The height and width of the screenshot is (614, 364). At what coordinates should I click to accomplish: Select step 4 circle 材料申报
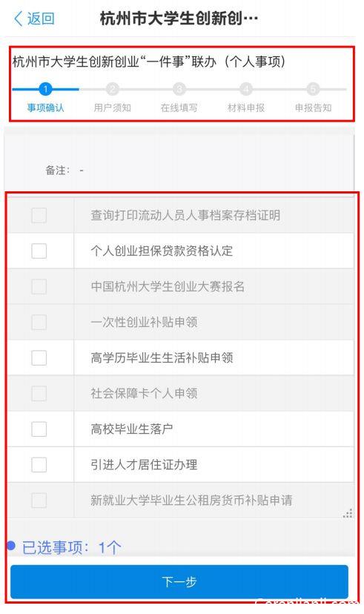pyautogui.click(x=246, y=89)
